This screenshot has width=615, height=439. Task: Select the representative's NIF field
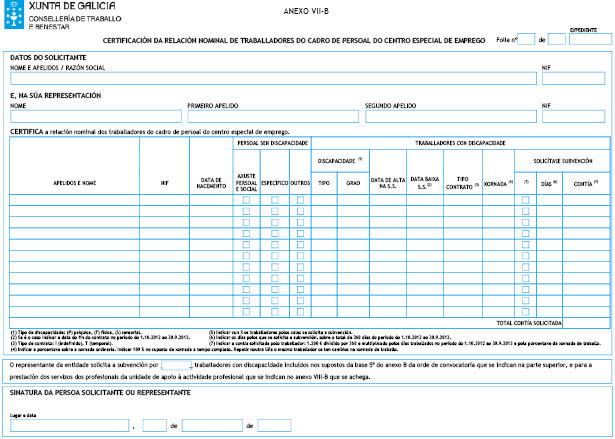(573, 116)
